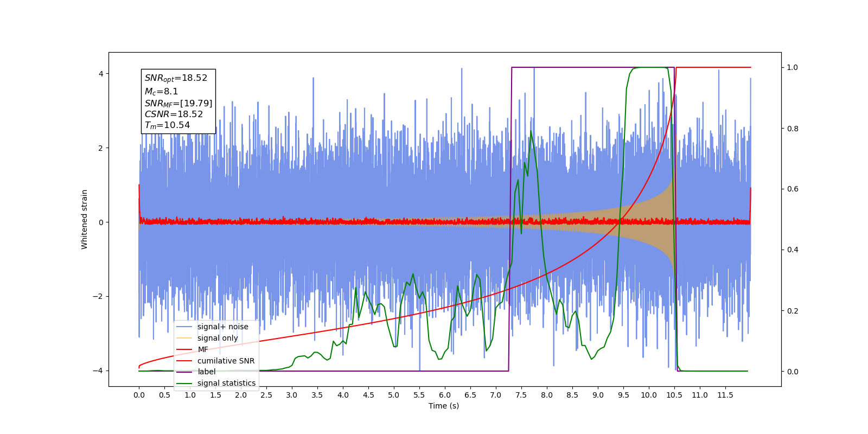Click the left axis tick label −4
This screenshot has height=434, width=868.
coord(98,371)
